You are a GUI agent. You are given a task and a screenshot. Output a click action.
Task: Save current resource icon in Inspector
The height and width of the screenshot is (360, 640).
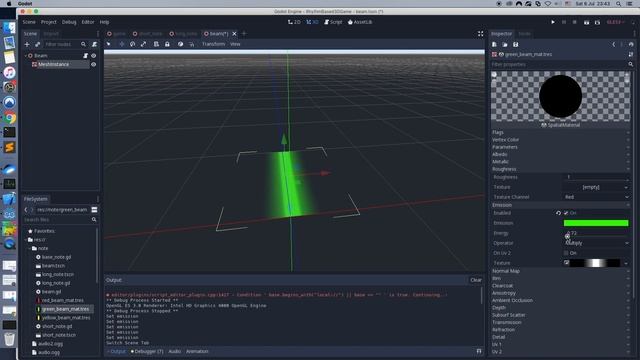tap(516, 44)
